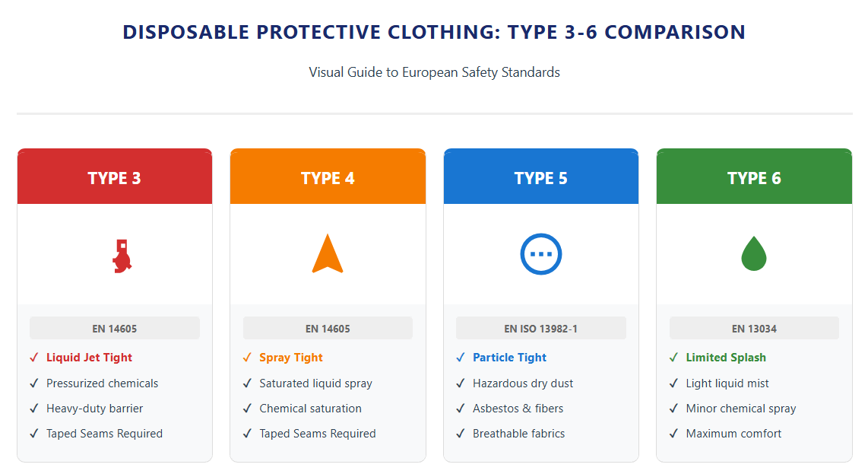Image resolution: width=868 pixels, height=474 pixels.
Task: Click the checkmark next to Maximum comfort
Action: [673, 434]
